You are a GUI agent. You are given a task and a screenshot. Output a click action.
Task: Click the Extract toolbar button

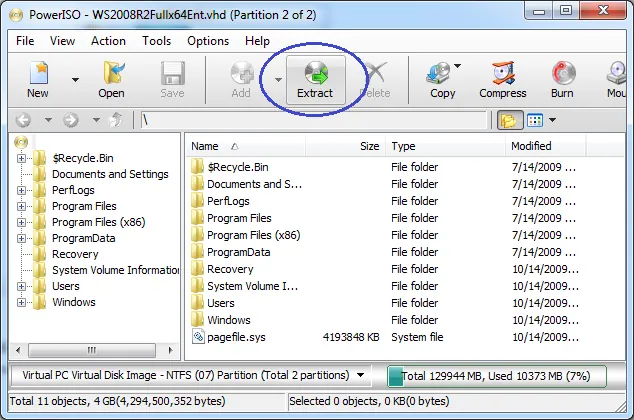point(316,80)
